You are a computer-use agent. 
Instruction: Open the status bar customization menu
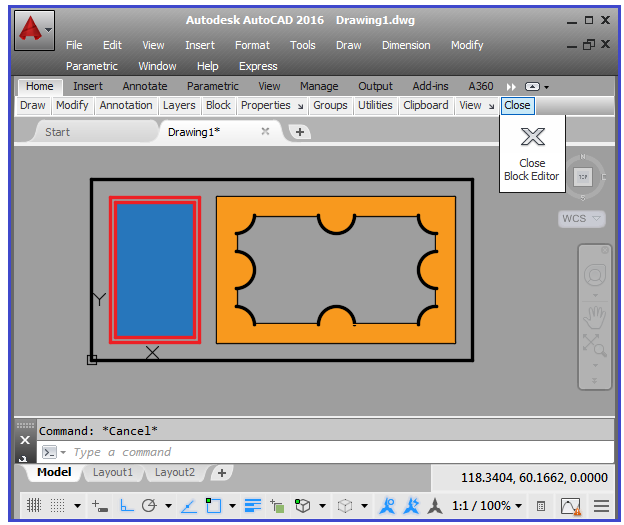602,505
